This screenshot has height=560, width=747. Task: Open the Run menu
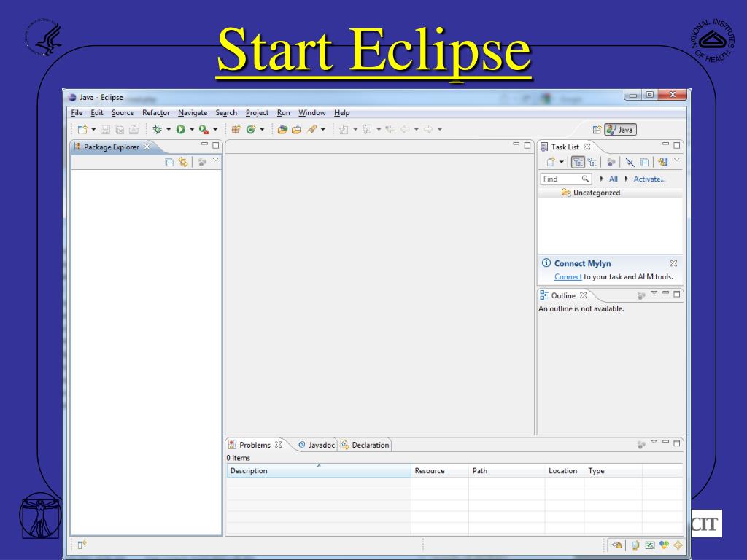284,113
